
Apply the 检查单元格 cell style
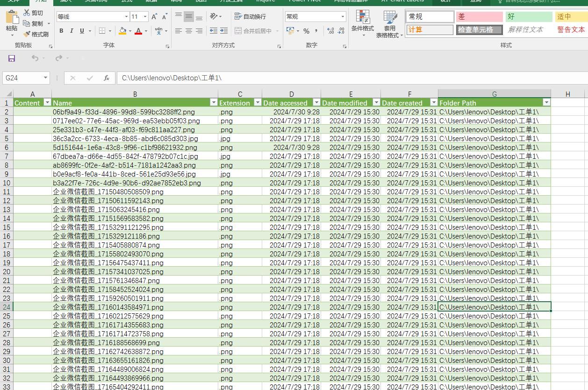click(479, 29)
